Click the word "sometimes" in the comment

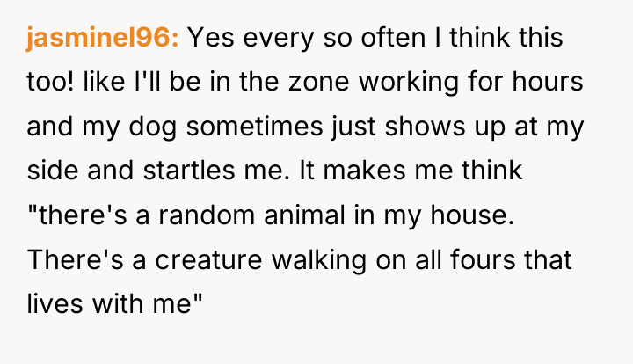[254, 127]
